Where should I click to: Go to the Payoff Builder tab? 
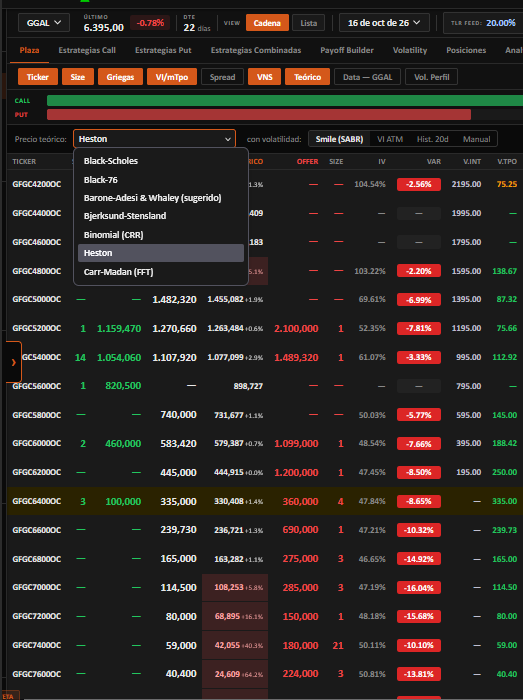pyautogui.click(x=347, y=50)
